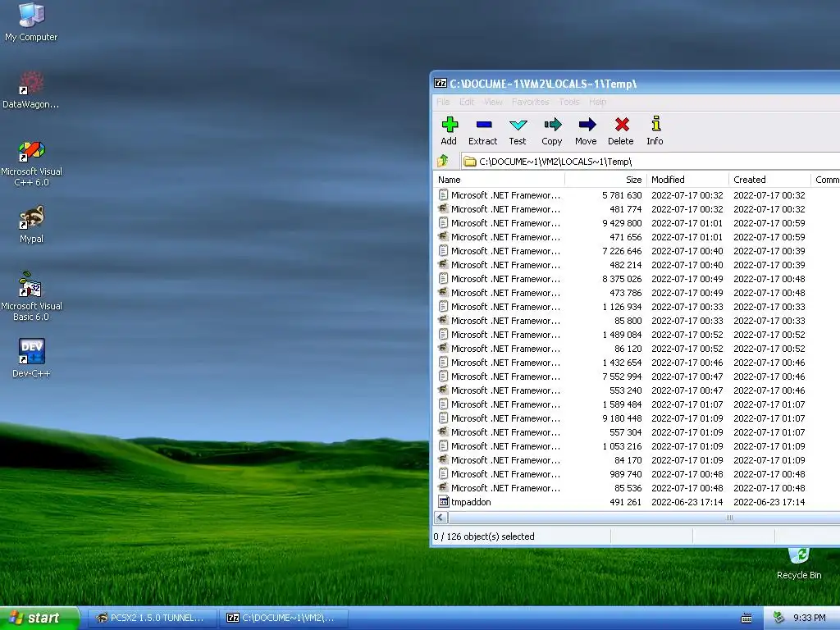Screen dimensions: 840x630
Task: Click the address path field
Action: pyautogui.click(x=651, y=162)
